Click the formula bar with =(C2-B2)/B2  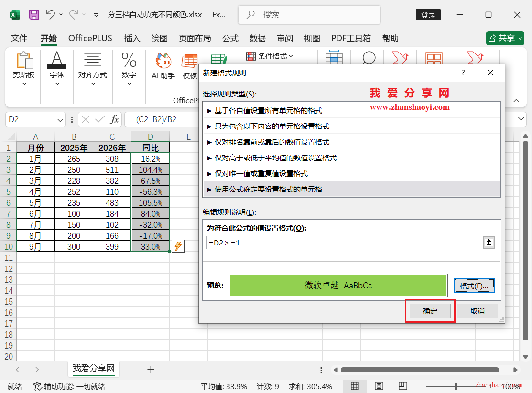(162, 120)
